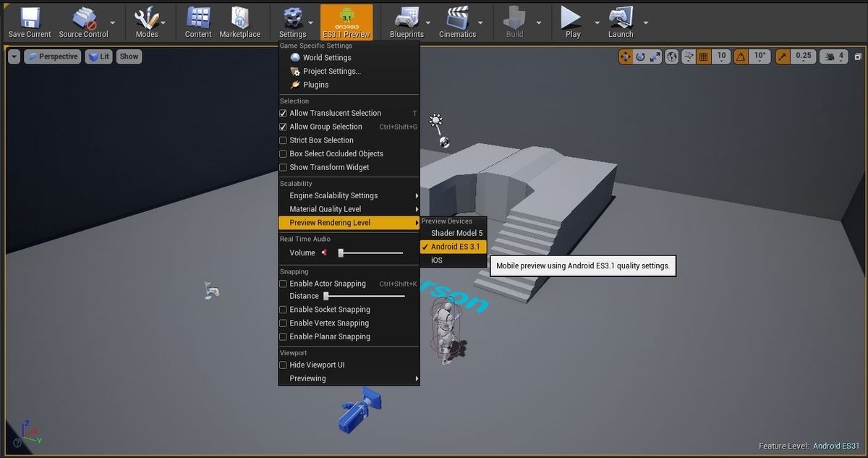The image size is (868, 458).
Task: Click the Lit view mode button
Action: [98, 56]
